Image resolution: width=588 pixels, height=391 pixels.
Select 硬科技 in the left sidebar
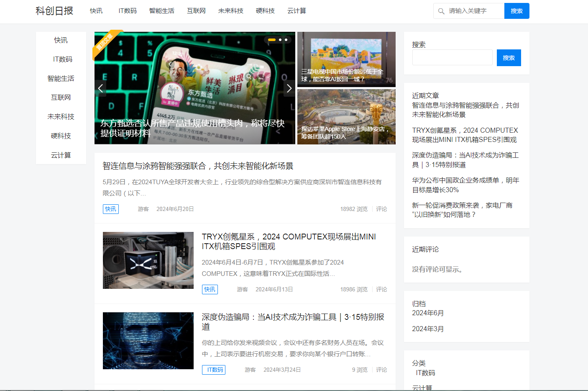[61, 136]
